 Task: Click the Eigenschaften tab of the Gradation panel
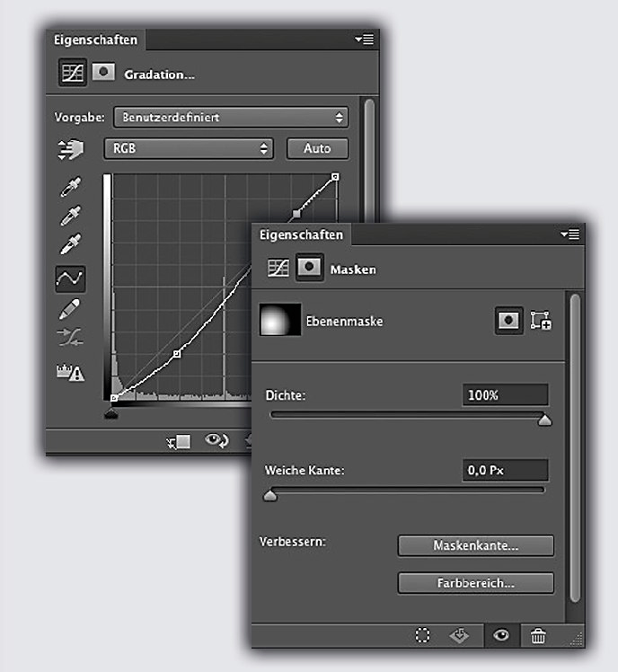(x=95, y=40)
